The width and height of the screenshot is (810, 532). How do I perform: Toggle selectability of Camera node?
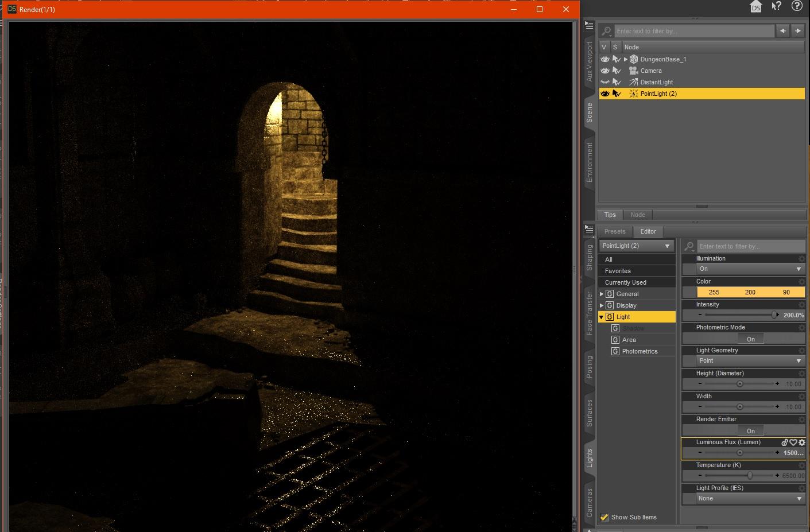[x=617, y=71]
